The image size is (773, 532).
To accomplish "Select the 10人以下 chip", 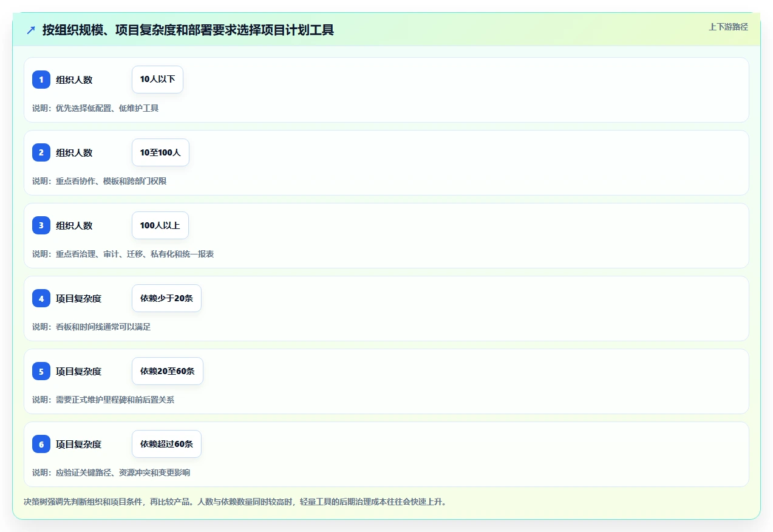I will coord(157,80).
